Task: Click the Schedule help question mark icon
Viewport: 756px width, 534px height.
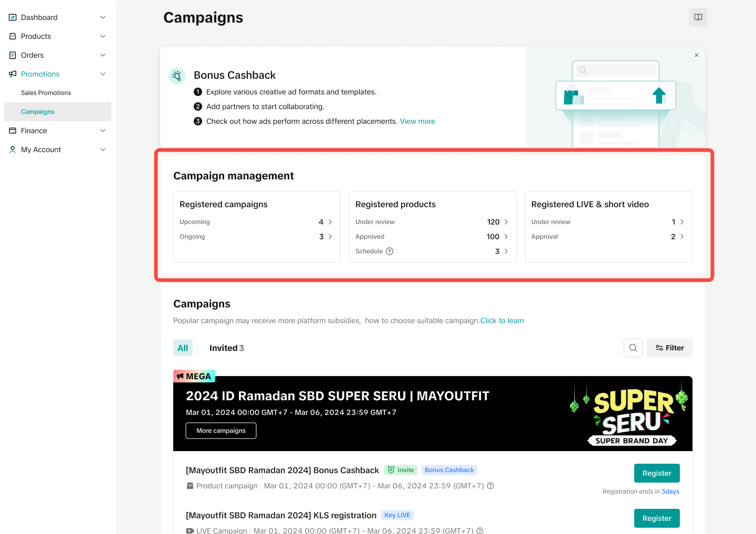Action: tap(390, 251)
